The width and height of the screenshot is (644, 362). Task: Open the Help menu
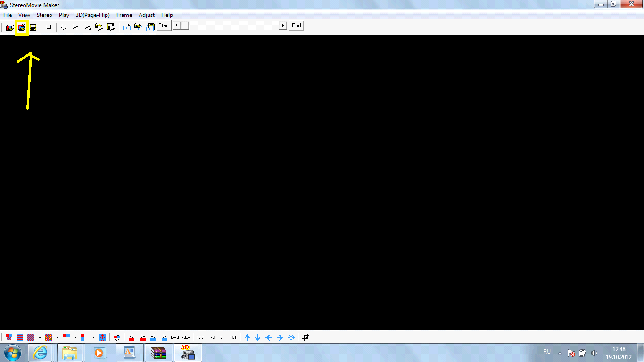[x=167, y=15]
